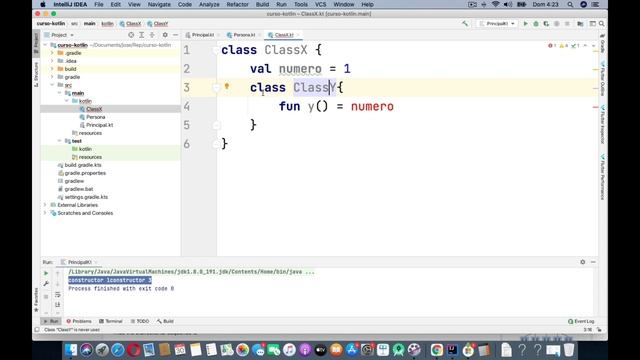This screenshot has height=360, width=640.
Task: Click the Build project hammer icon
Action: coord(465,24)
